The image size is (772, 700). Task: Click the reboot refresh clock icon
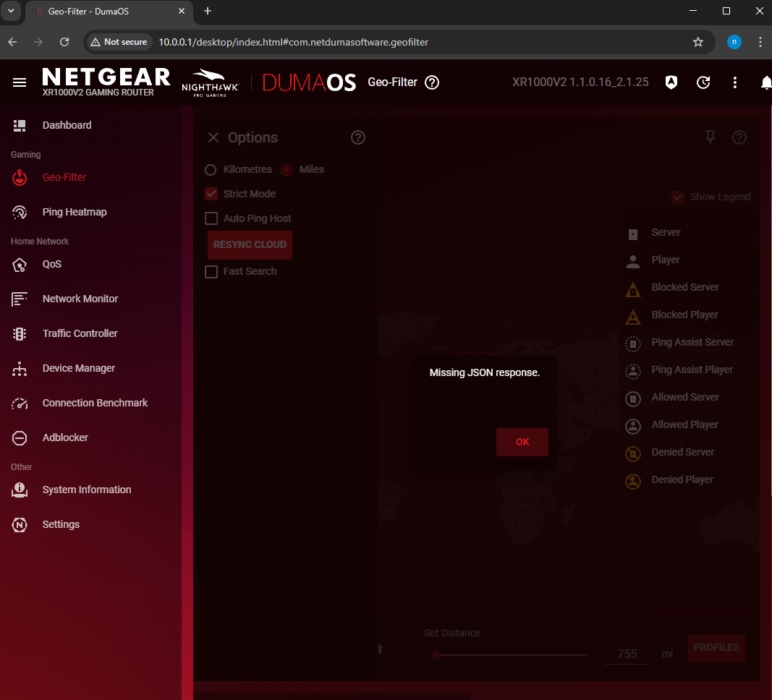point(703,82)
